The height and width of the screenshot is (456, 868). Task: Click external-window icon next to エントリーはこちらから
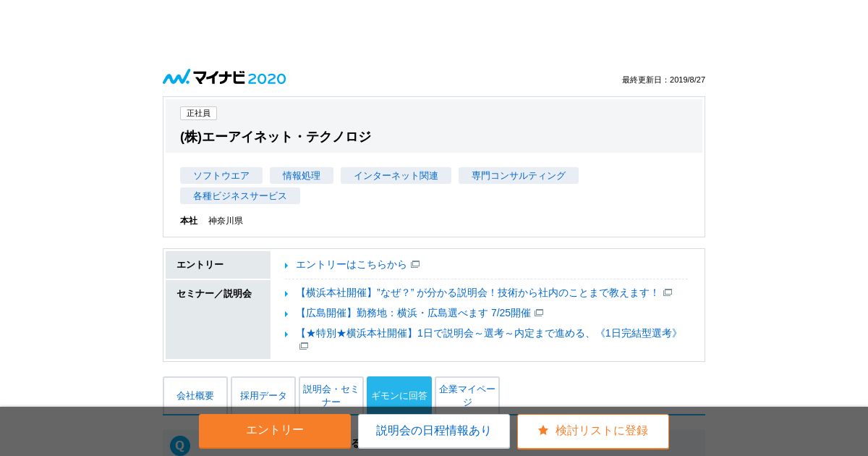[x=415, y=264]
